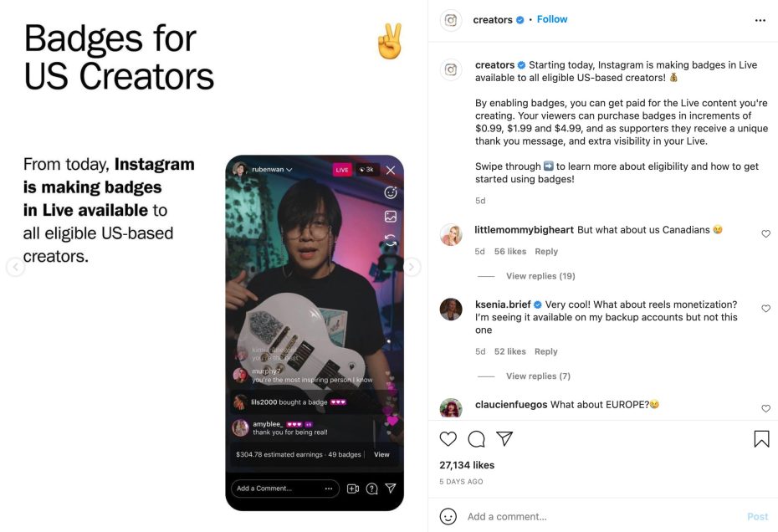Expand View replies under ksenia.brief's comment
The image size is (778, 532).
coord(538,376)
